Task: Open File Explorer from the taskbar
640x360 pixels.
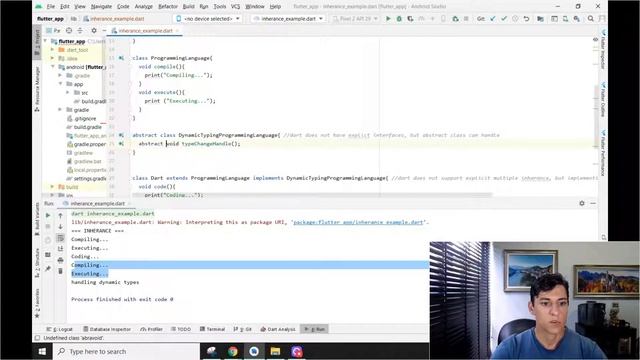Action: (275, 351)
